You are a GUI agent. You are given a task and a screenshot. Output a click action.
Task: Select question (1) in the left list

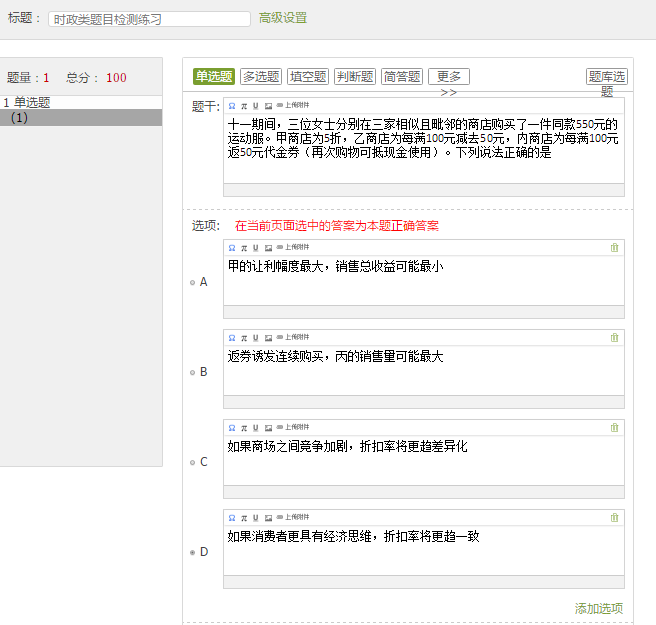pos(19,117)
